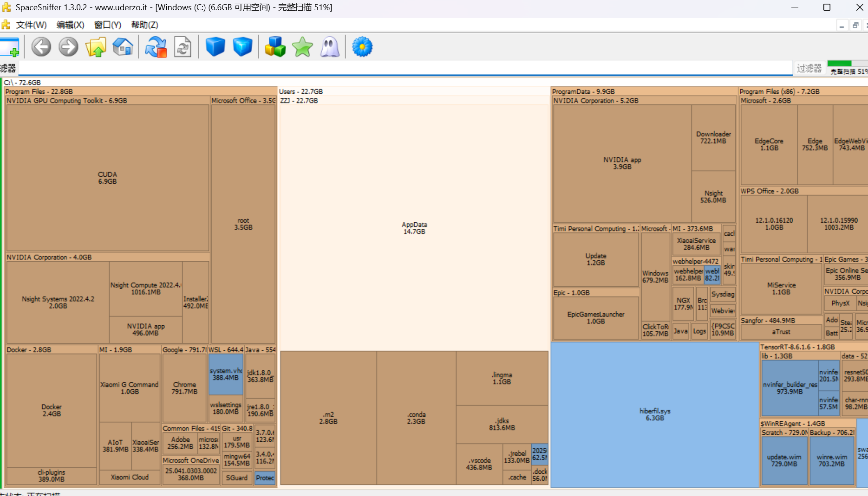Screen dimensions: 868x496
Task: Select the Adobe 256.2MB block
Action: tap(180, 443)
